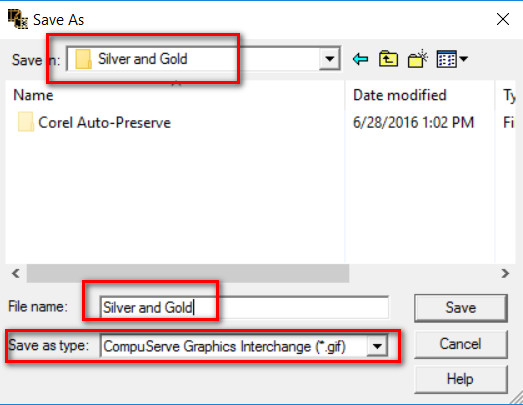
Task: Click the scroll right arrow
Action: click(x=505, y=273)
